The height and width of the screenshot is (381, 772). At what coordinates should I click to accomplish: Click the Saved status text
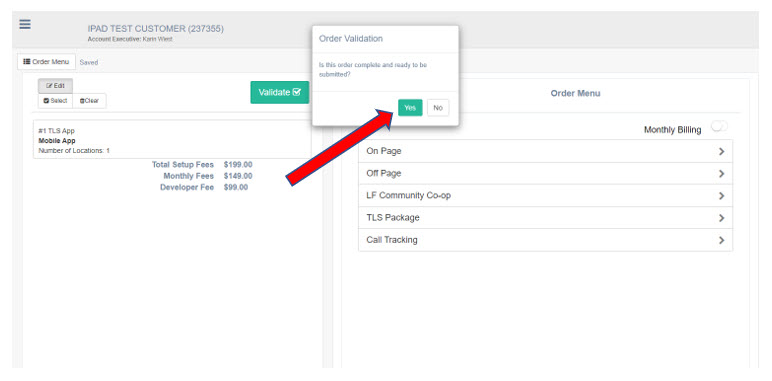(89, 63)
